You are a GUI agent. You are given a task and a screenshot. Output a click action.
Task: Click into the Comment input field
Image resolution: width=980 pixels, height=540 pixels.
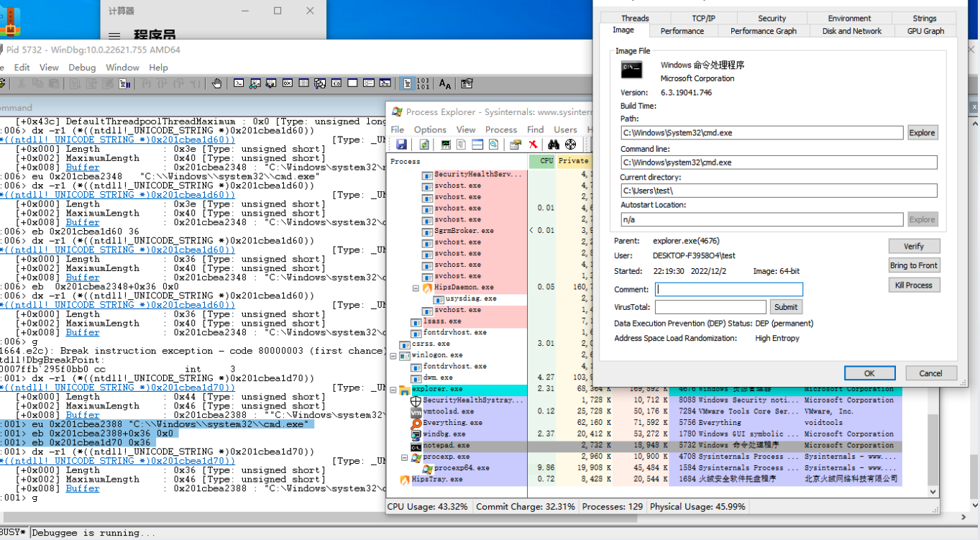pyautogui.click(x=729, y=289)
